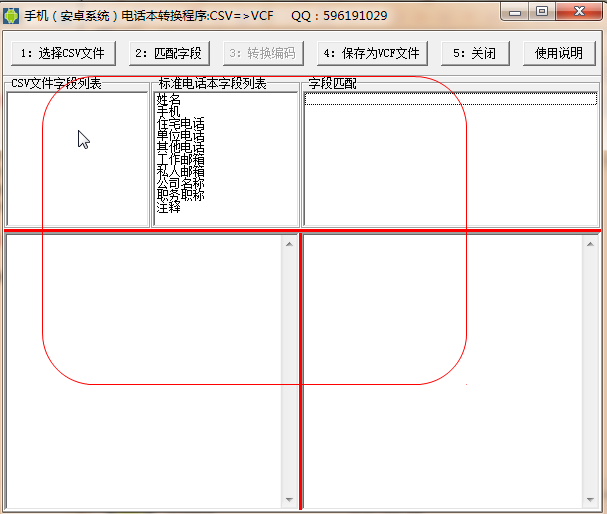Click the focused first row in 字段匹配 list

(451, 99)
